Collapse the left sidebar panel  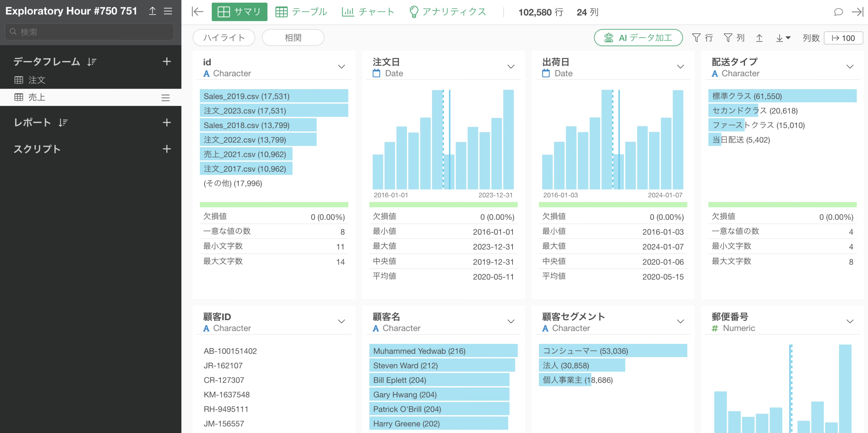coord(198,12)
